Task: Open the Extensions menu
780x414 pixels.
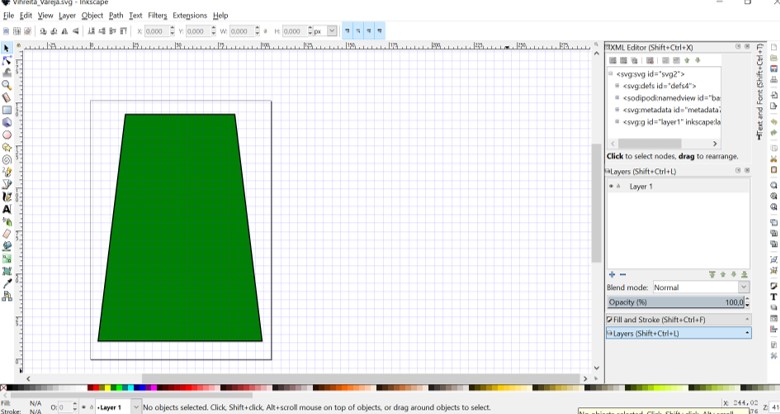Action: [x=190, y=15]
